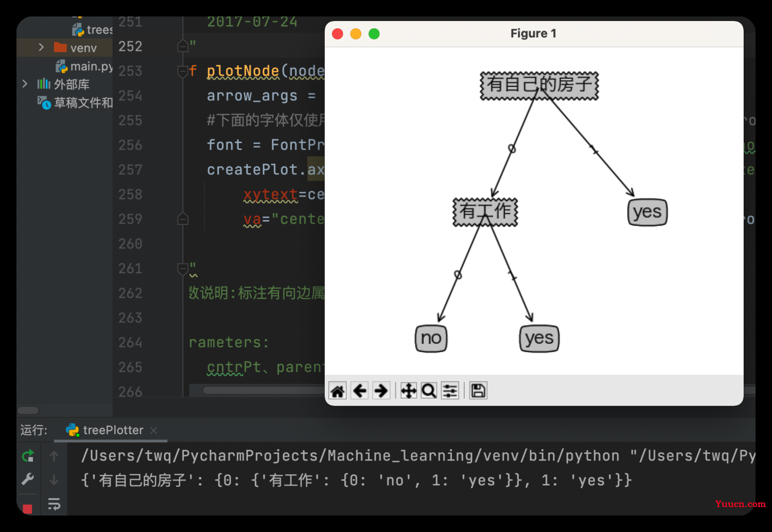This screenshot has width=772, height=532.
Task: Click the yes leaf right of 有工作 node
Action: coord(647,212)
